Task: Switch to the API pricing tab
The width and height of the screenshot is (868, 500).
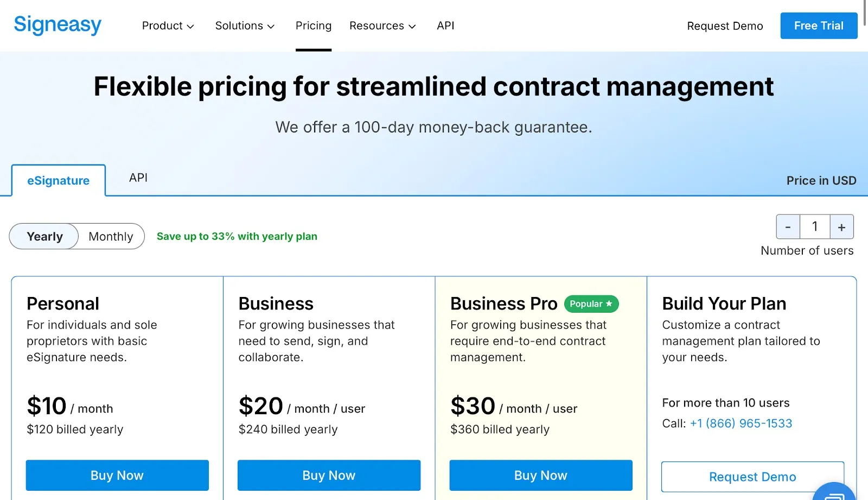Action: pyautogui.click(x=138, y=178)
